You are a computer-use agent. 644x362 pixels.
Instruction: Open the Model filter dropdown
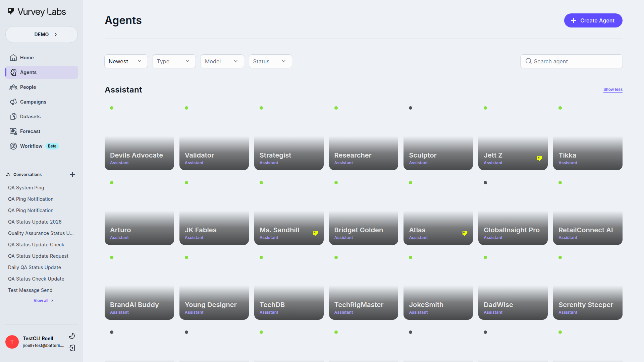(222, 61)
